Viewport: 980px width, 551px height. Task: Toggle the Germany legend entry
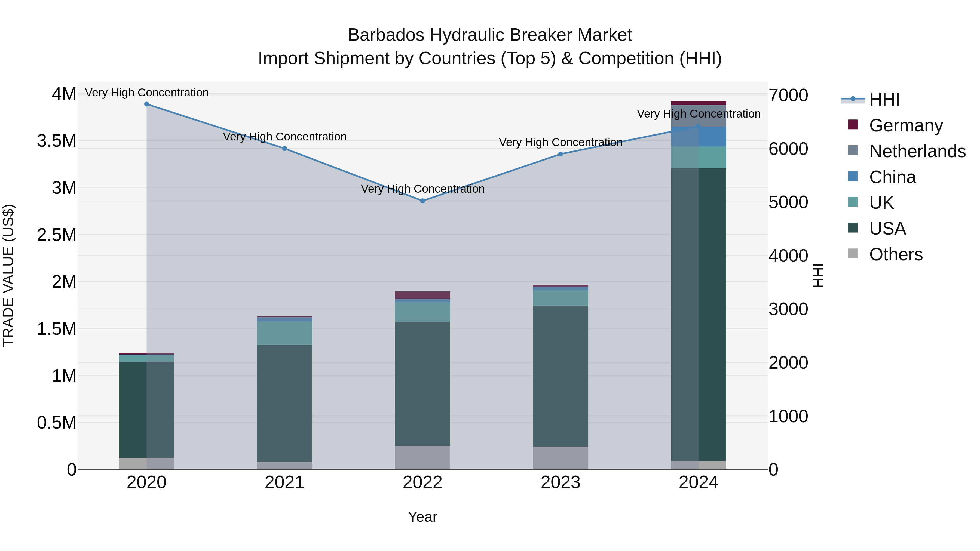[x=896, y=125]
